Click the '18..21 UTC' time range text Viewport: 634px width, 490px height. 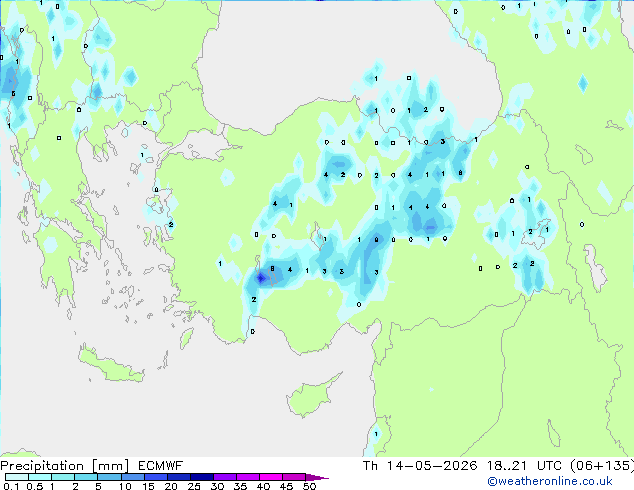click(524, 466)
